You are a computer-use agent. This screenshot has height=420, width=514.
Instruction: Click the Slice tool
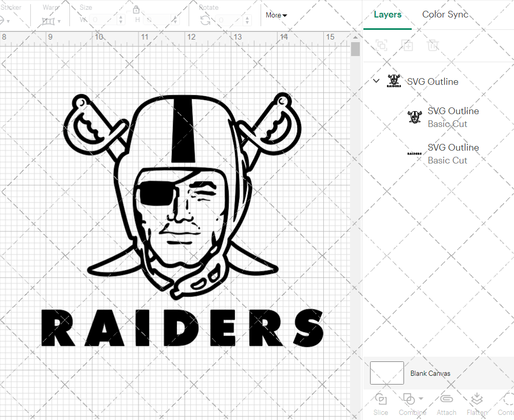tap(380, 404)
